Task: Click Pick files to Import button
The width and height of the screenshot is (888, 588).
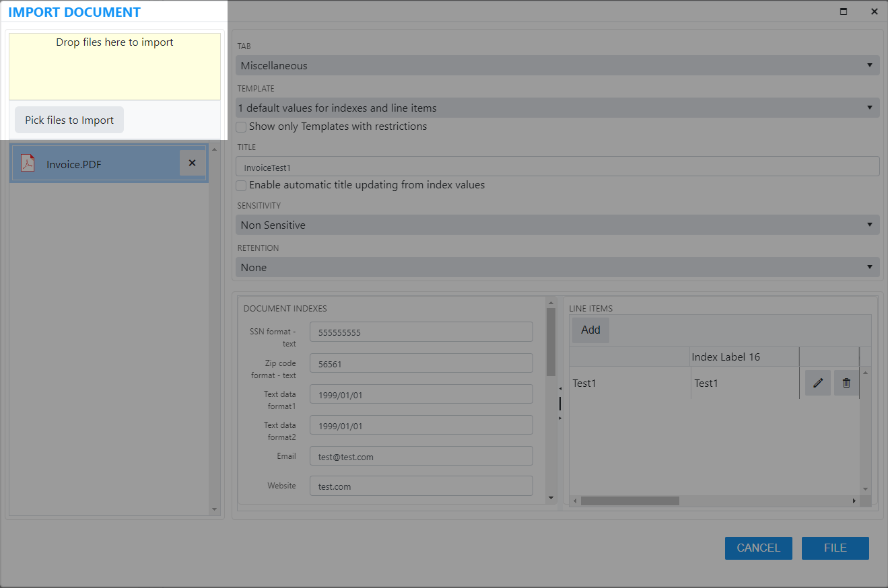Action: (69, 120)
